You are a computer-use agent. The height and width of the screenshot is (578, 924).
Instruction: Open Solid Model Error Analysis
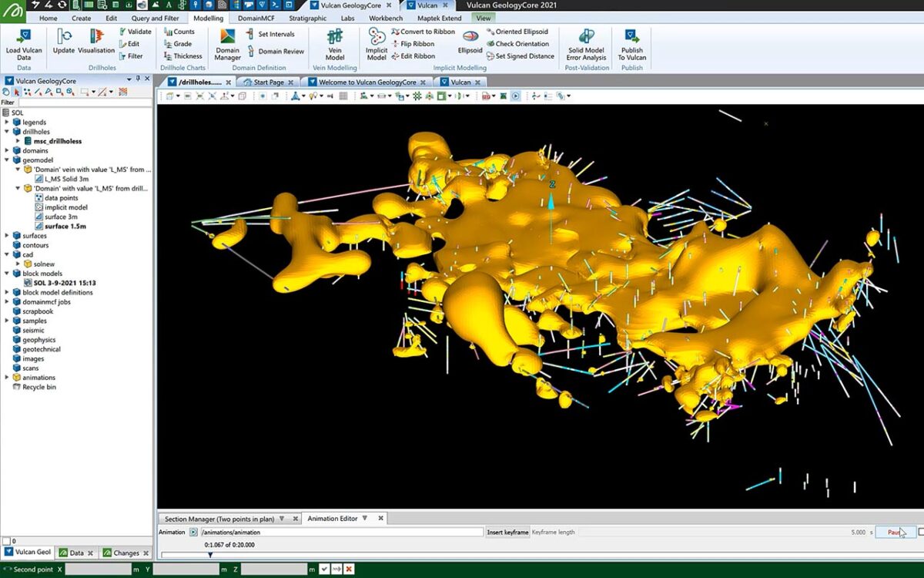586,45
